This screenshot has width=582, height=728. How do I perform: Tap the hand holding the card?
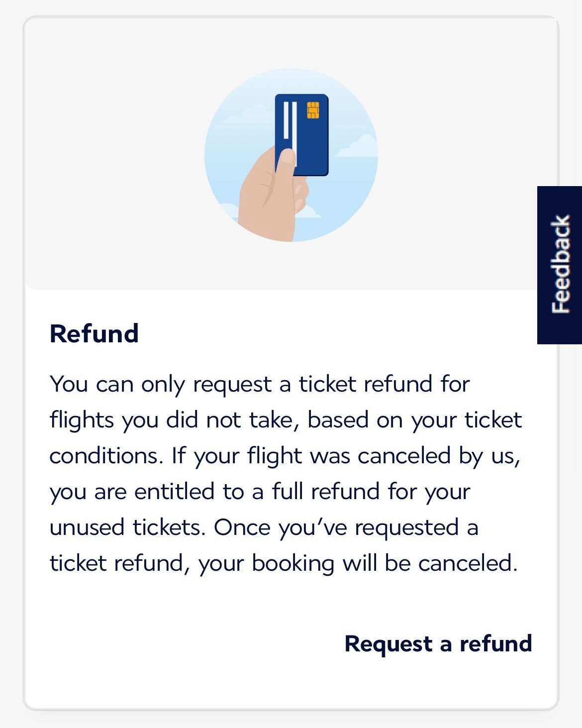[272, 194]
